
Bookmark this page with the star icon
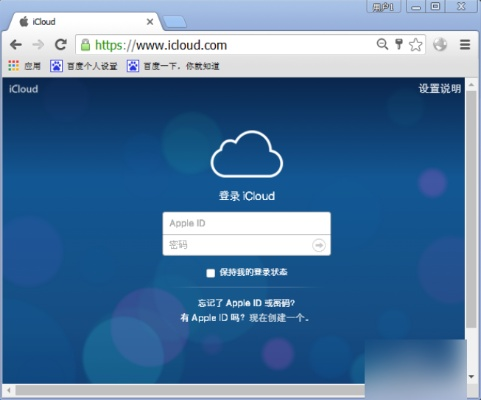tap(415, 45)
